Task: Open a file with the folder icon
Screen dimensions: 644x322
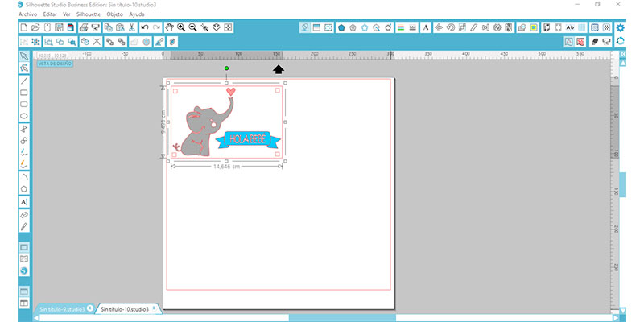Action: point(35,27)
